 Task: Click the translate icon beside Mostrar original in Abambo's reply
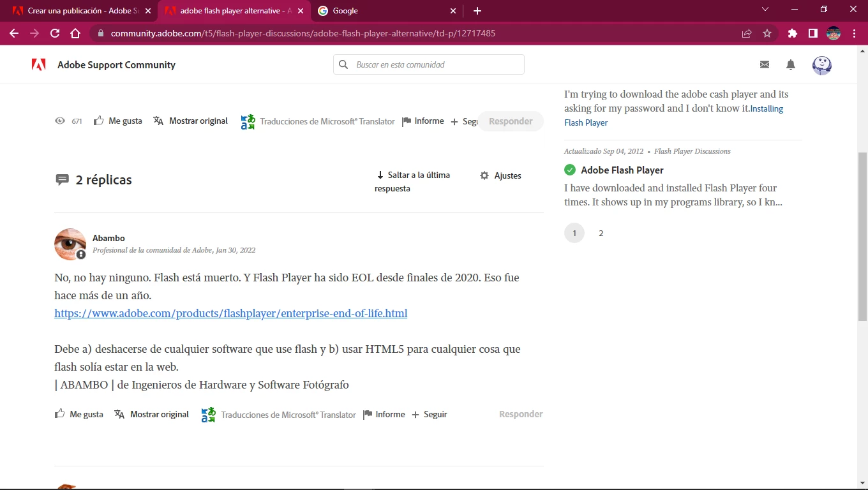(x=119, y=414)
